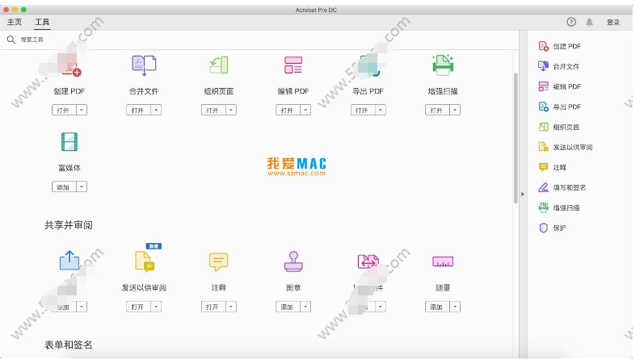This screenshot has width=644, height=364.
Task: Click the Enhance Scans (增强扫描) printer icon
Action: pyautogui.click(x=443, y=65)
